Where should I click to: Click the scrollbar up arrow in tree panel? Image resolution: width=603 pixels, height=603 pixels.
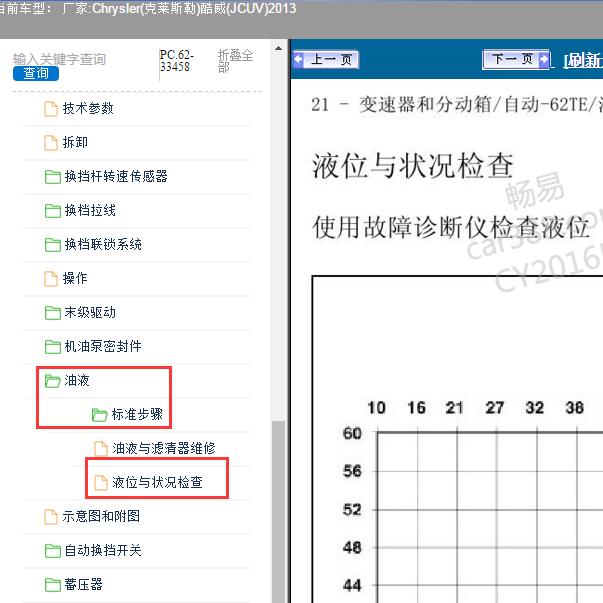pyautogui.click(x=278, y=49)
